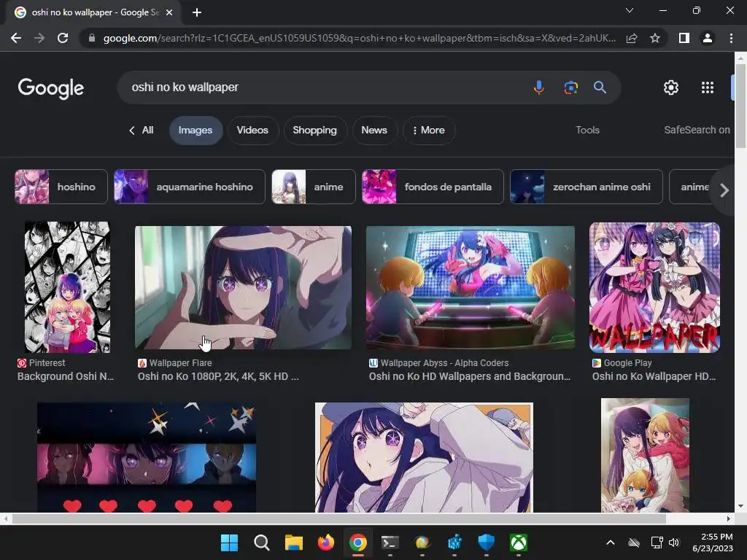Toggle the Chrome side panel icon
The width and height of the screenshot is (747, 560).
click(x=684, y=38)
